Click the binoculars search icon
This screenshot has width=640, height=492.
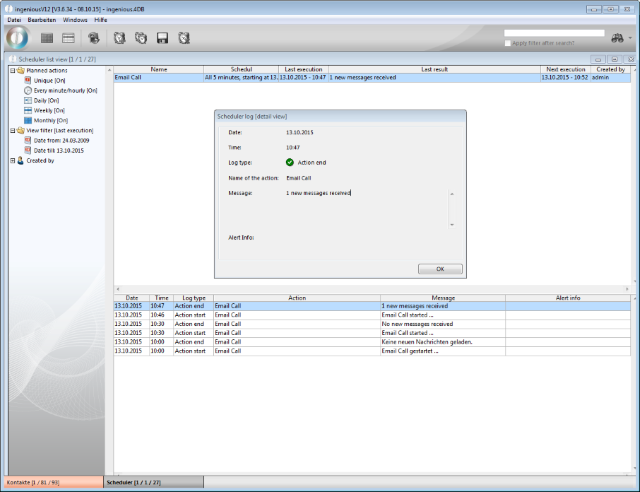click(x=617, y=38)
